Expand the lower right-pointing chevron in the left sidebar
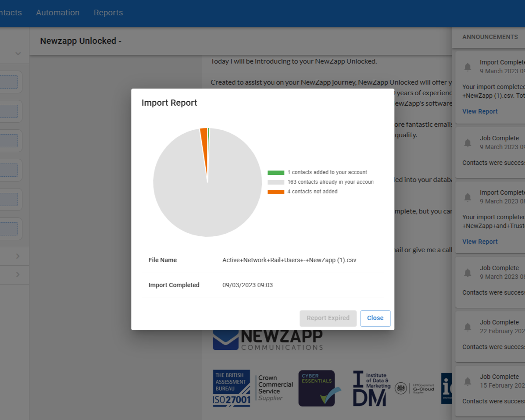This screenshot has height=420, width=525. pos(18,274)
